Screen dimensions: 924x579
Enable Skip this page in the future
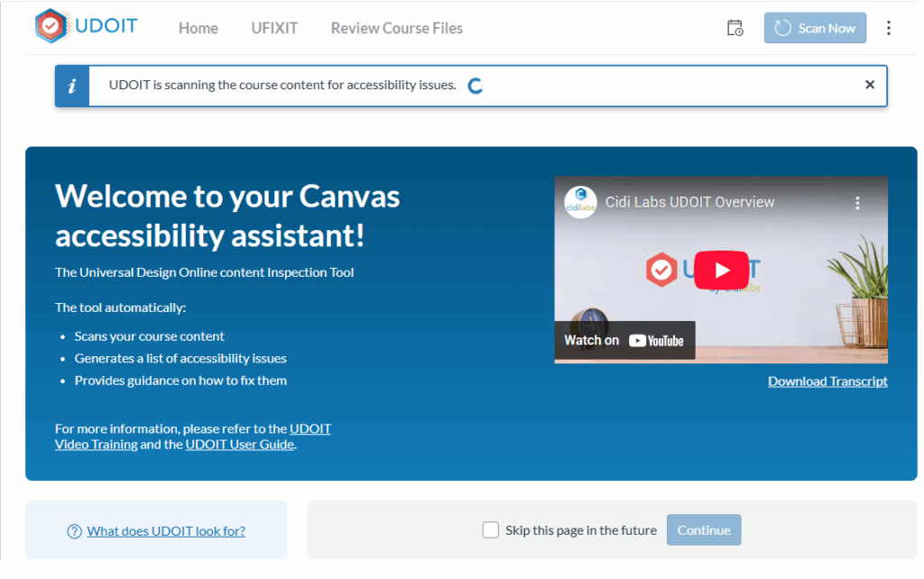(x=490, y=530)
